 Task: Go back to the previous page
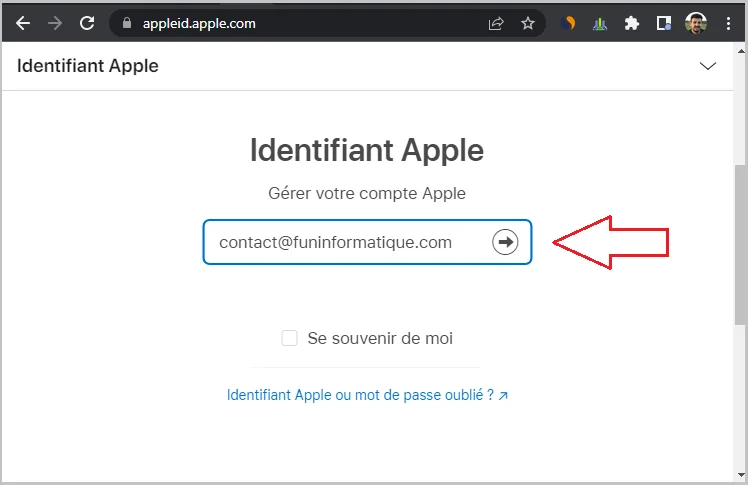(x=22, y=23)
